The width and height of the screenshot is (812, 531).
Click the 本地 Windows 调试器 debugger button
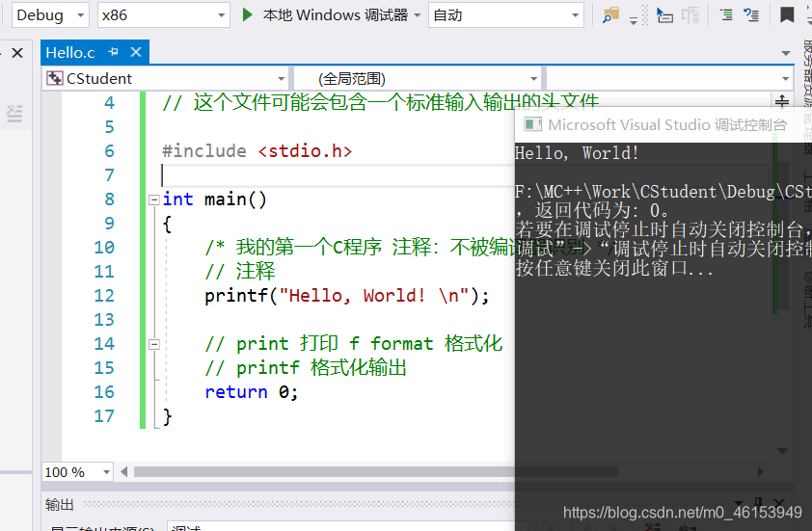click(x=335, y=15)
